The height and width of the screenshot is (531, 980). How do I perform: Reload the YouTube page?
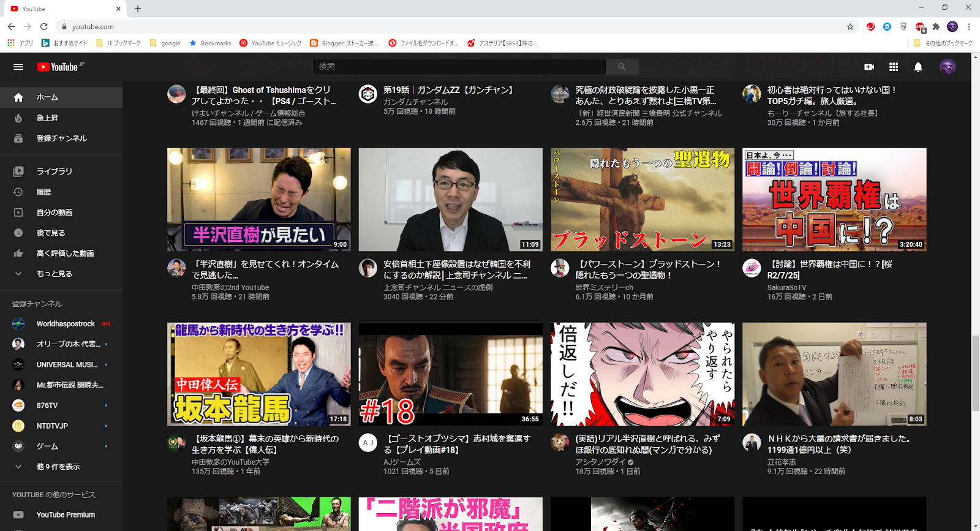(44, 26)
